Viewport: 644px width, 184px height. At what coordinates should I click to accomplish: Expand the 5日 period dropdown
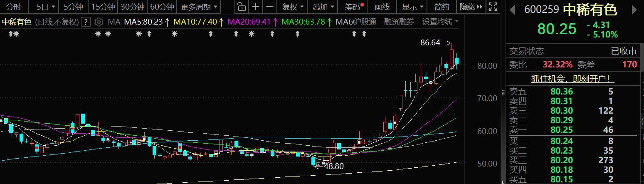45,7
